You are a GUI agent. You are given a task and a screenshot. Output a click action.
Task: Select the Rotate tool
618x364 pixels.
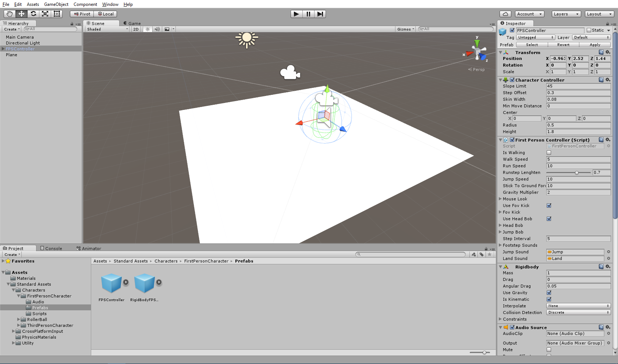coord(33,14)
